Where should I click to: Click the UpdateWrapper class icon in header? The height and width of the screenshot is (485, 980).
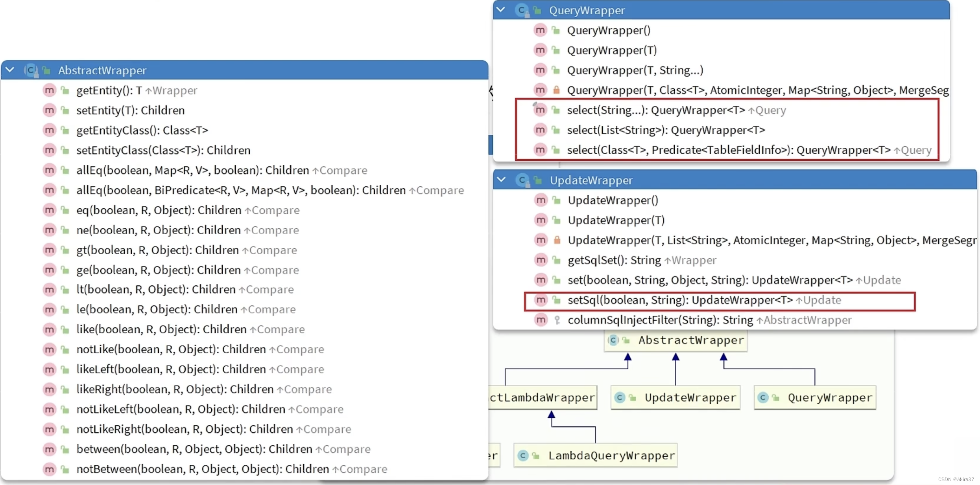[522, 180]
